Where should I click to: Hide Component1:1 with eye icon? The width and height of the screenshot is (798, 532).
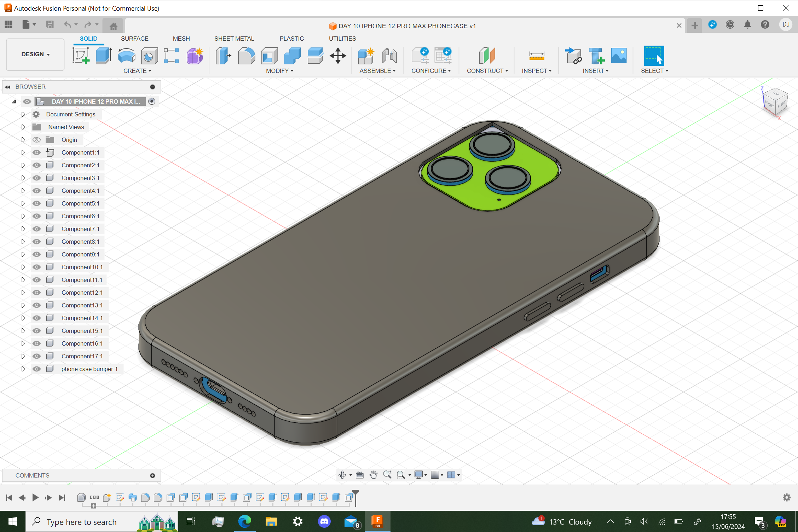pyautogui.click(x=36, y=152)
